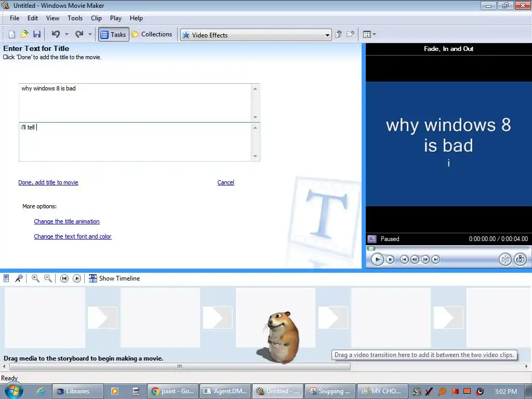Play the preview in the monitor

tap(377, 260)
